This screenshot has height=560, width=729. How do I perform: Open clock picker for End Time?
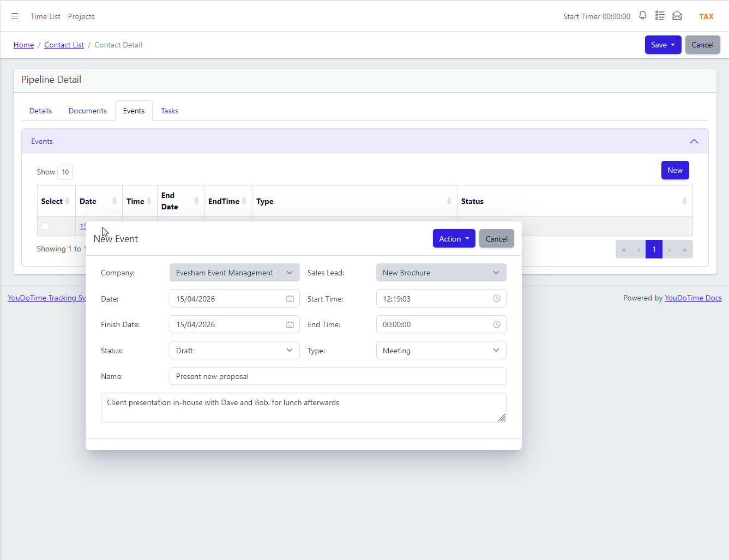(x=497, y=324)
